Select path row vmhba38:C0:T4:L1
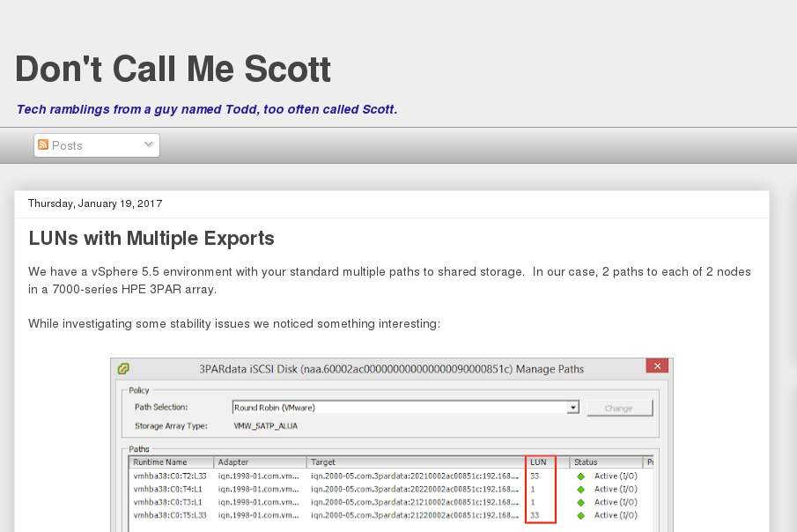This screenshot has height=532, width=797. [391, 489]
